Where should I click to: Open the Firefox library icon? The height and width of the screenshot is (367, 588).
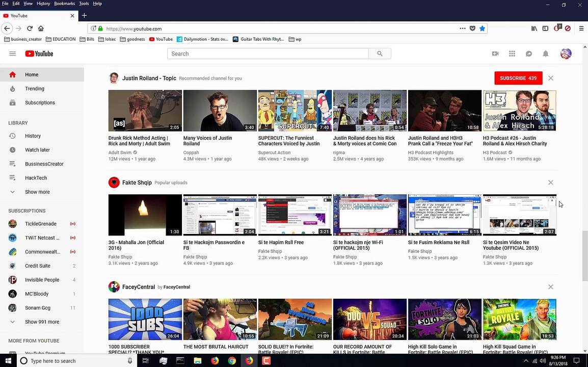(x=534, y=29)
